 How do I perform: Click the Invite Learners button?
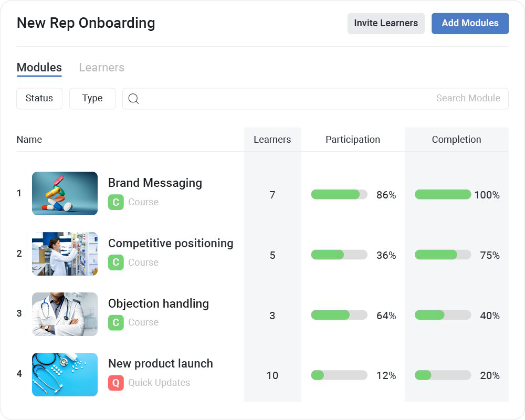(x=386, y=24)
